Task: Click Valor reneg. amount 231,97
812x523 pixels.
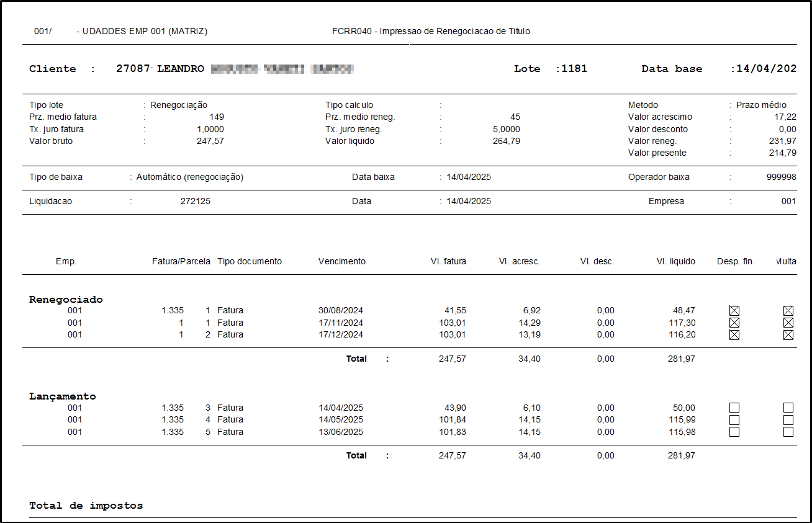Action: 782,141
